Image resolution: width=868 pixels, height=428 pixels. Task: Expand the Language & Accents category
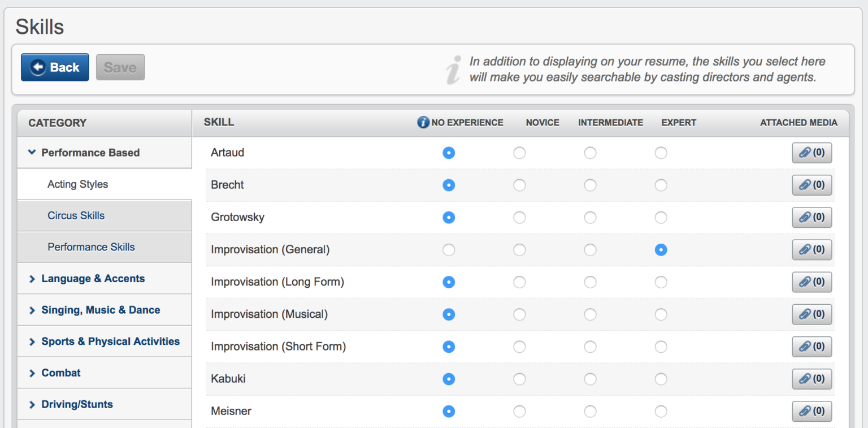(x=93, y=278)
